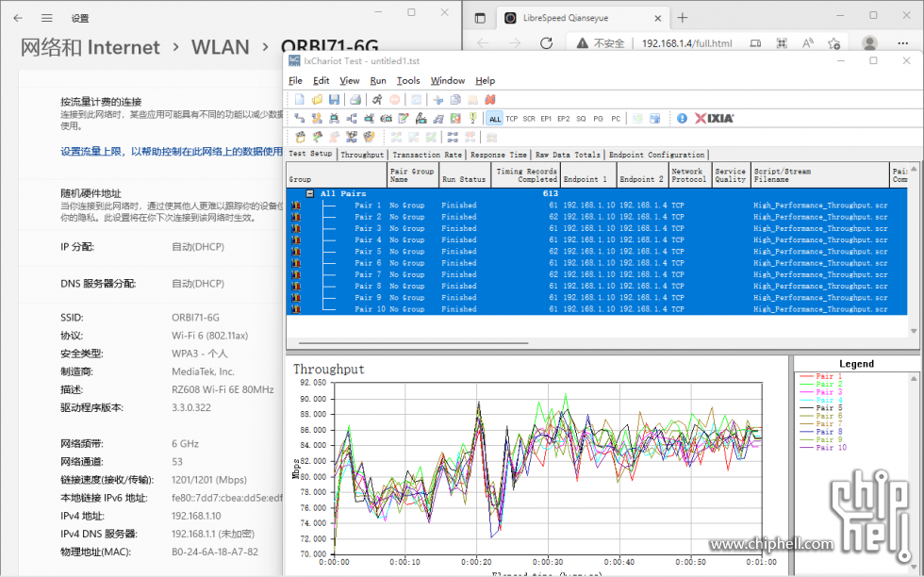
Task: Click the edit pair notepad icon
Action: pos(404,119)
